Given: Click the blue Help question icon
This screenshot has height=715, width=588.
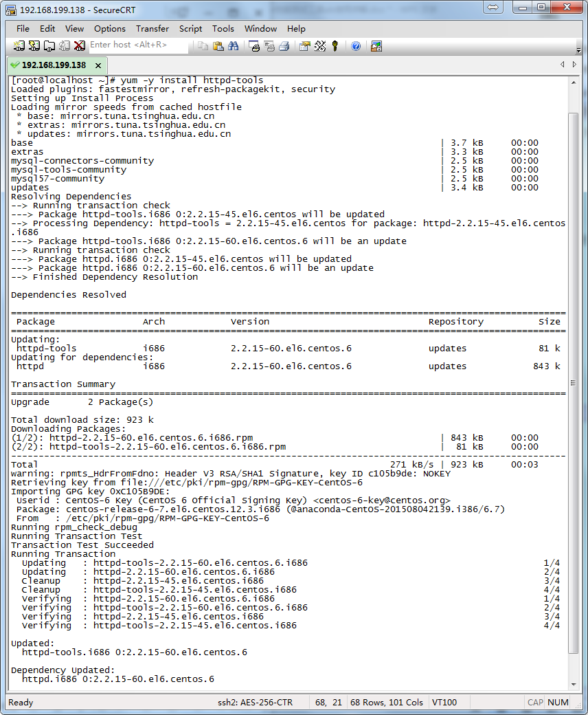Looking at the screenshot, I should click(x=356, y=46).
